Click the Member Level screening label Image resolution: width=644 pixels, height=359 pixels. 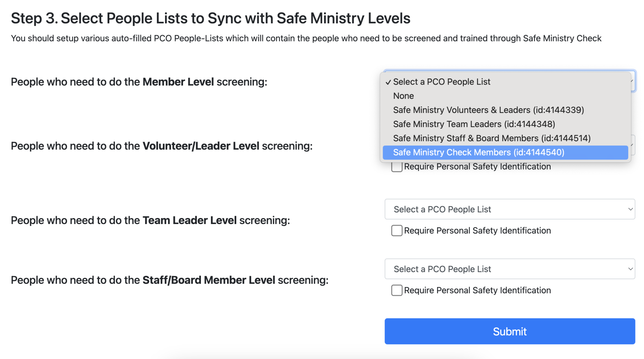(138, 81)
